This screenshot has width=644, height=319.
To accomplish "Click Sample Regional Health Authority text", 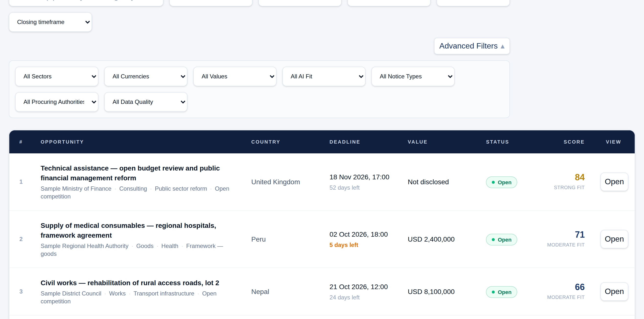I will pos(84,246).
